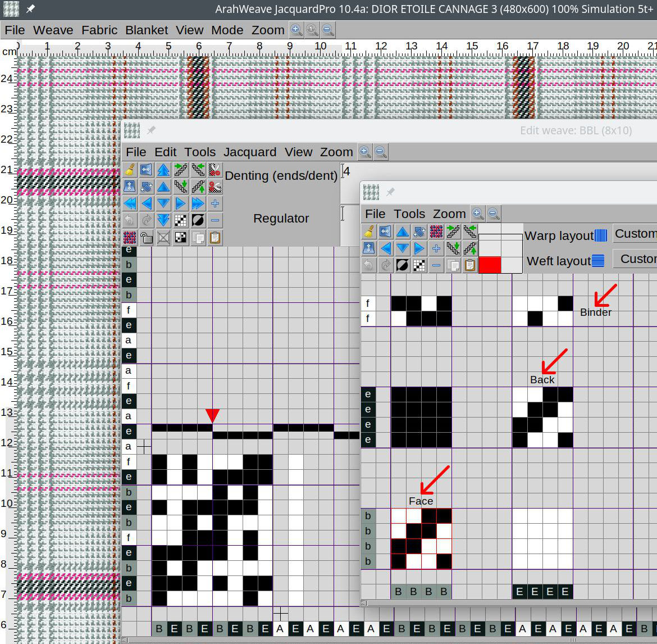Open the Weft layout Custom dropdown
The image size is (657, 644).
[x=637, y=259]
